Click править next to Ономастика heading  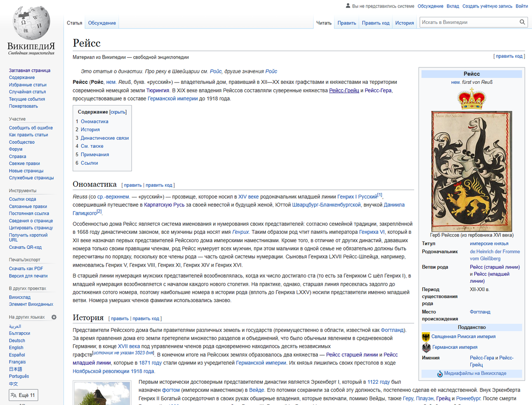click(133, 185)
